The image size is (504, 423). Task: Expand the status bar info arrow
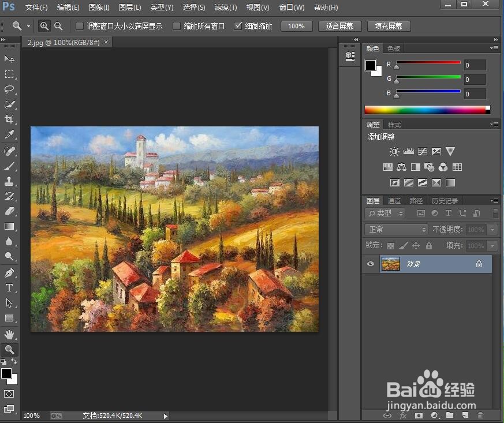click(165, 416)
